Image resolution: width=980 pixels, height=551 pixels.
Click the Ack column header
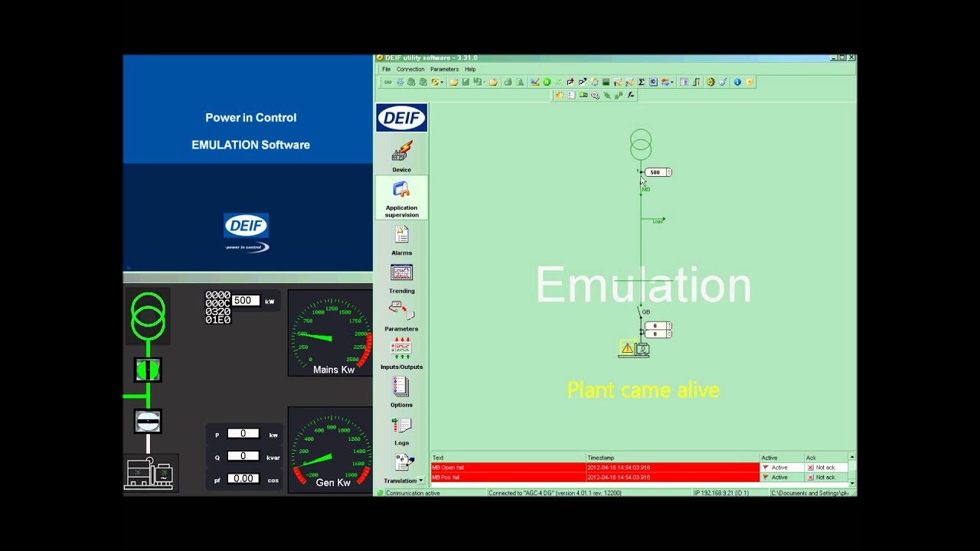point(825,458)
